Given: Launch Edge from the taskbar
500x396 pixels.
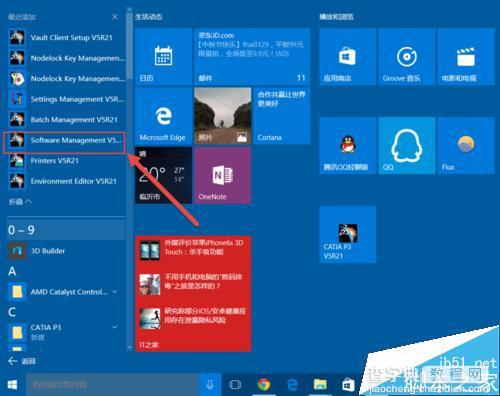Looking at the screenshot, I should click(x=292, y=385).
